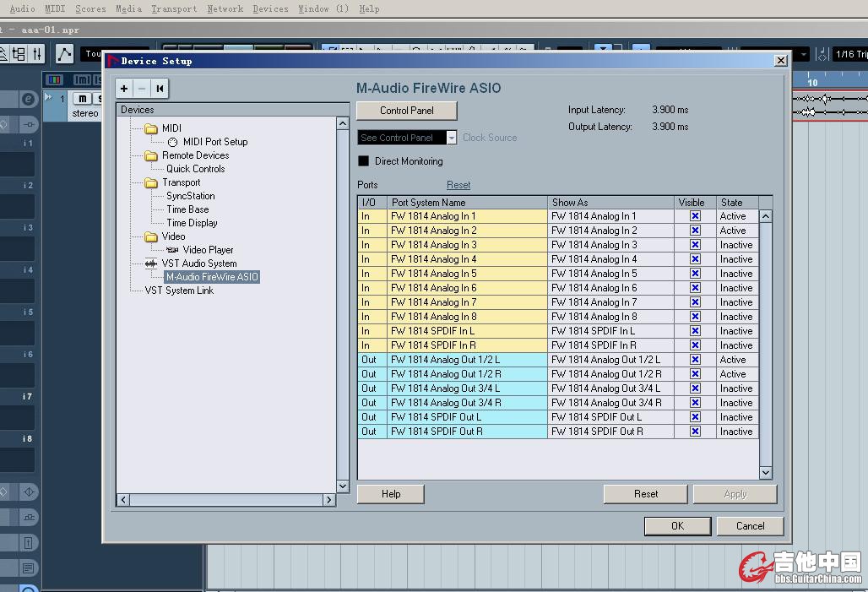Click the ports table scroll-down arrow

[766, 472]
